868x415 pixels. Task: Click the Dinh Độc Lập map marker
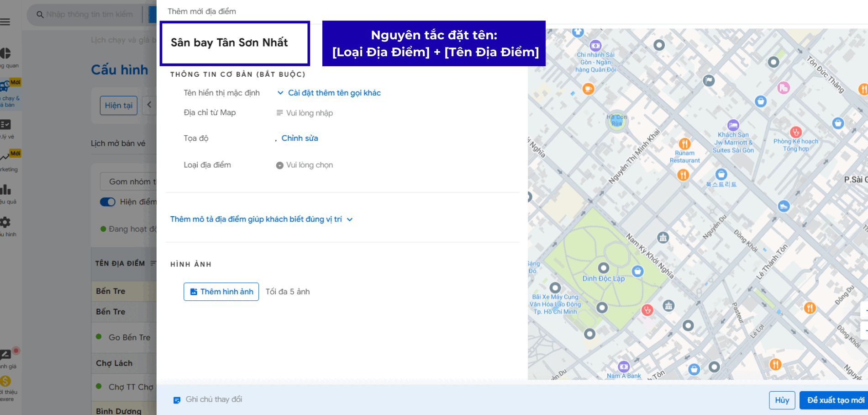tap(604, 268)
